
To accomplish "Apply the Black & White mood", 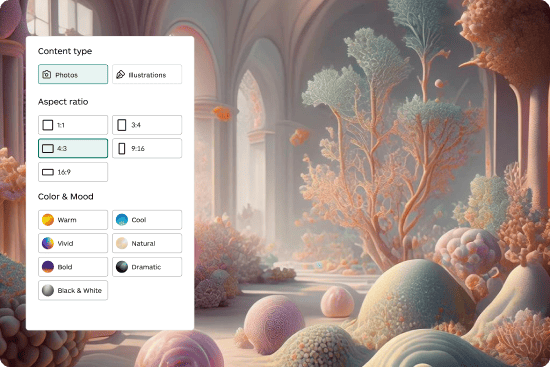I will 73,291.
